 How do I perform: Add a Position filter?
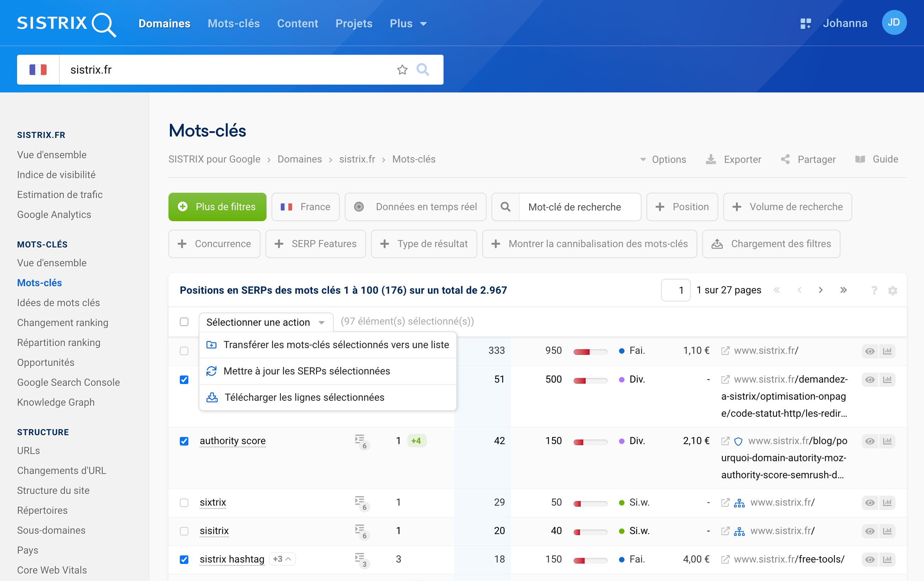click(x=682, y=207)
